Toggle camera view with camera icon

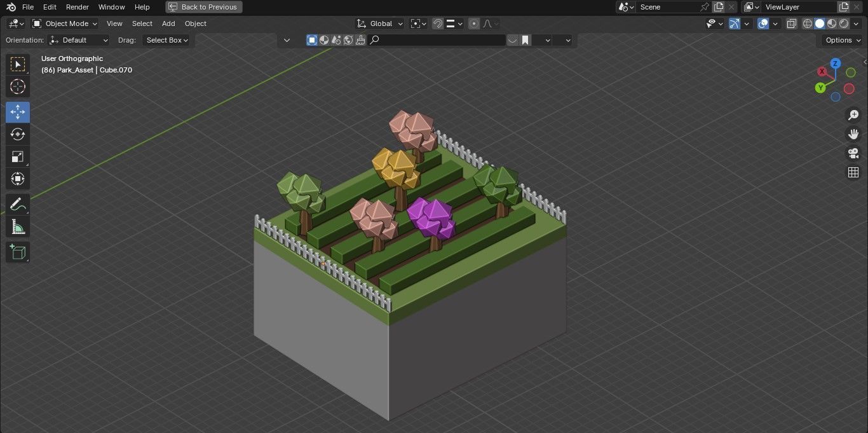853,153
